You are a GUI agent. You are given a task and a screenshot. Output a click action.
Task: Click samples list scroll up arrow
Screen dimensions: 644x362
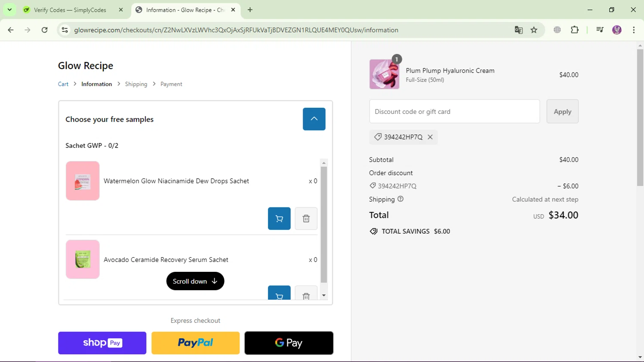click(x=324, y=163)
